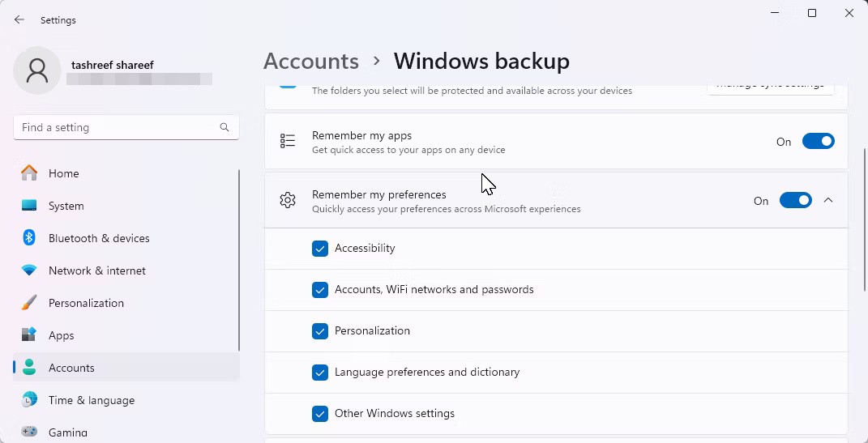
Task: Turn off Remember my apps toggle
Action: coord(818,142)
